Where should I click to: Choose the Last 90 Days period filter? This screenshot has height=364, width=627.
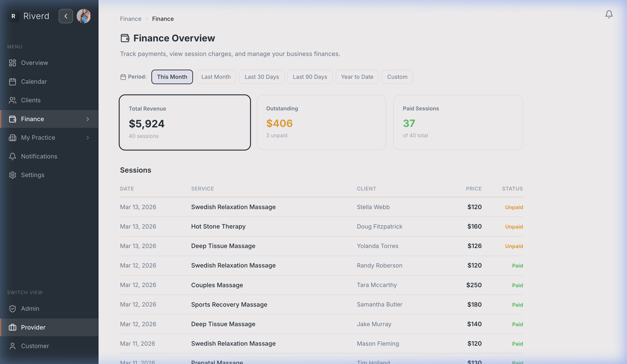coord(310,77)
